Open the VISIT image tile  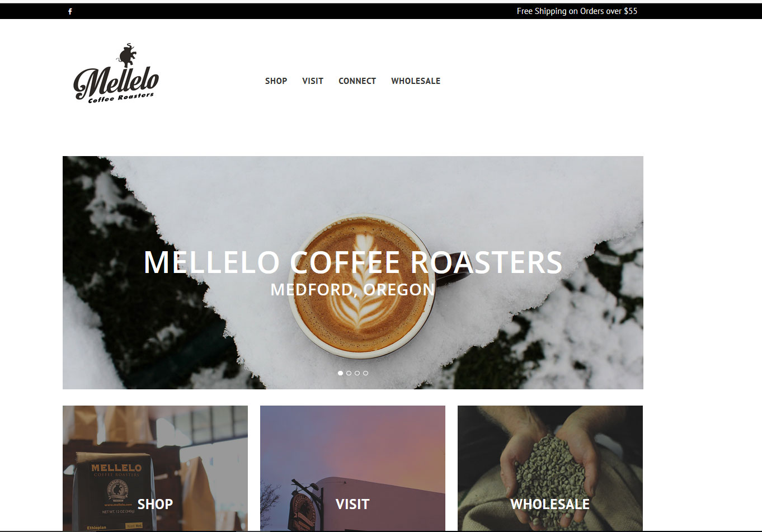352,468
